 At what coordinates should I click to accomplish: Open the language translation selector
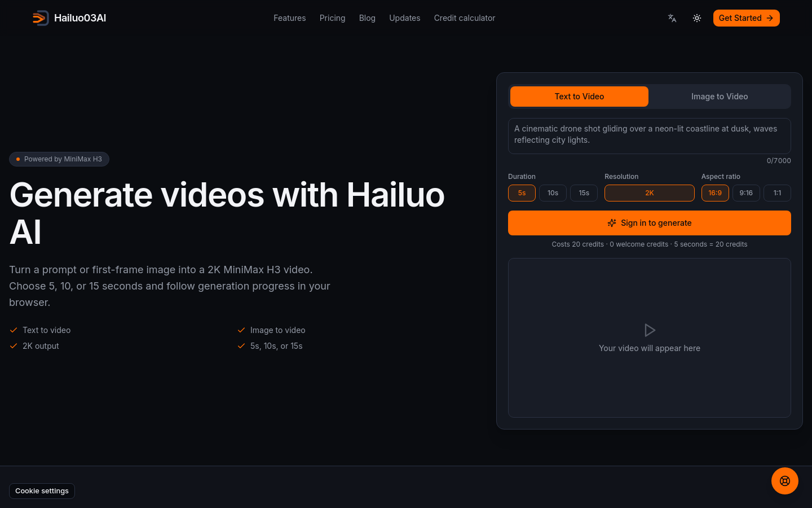tap(672, 18)
